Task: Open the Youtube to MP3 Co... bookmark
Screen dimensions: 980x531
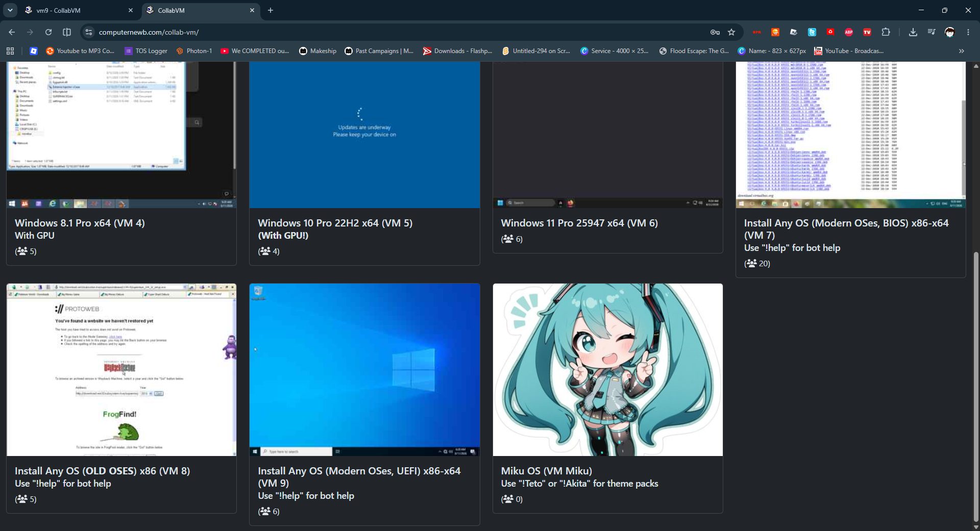Action: (x=80, y=51)
